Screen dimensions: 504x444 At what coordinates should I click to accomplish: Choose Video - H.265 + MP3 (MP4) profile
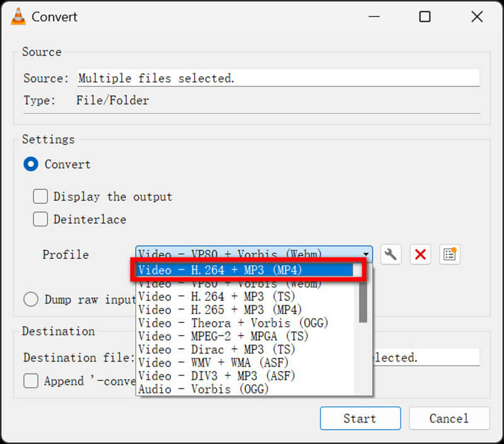click(246, 310)
